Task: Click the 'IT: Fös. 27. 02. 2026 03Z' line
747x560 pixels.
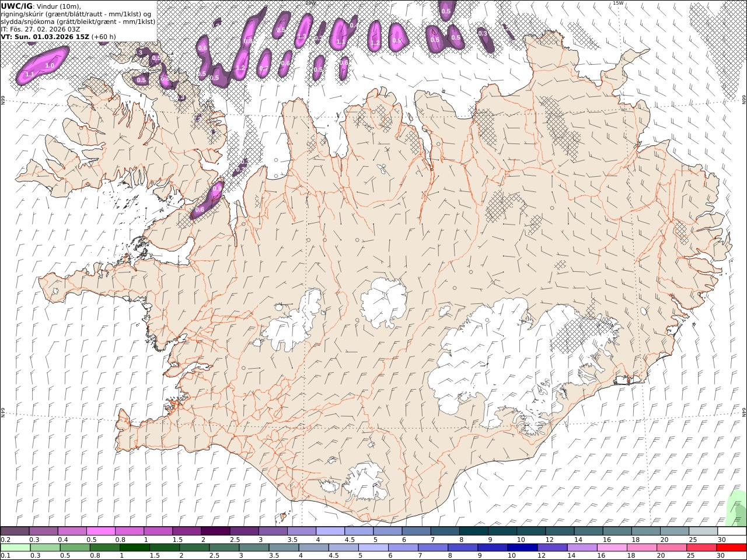Action: [41, 29]
